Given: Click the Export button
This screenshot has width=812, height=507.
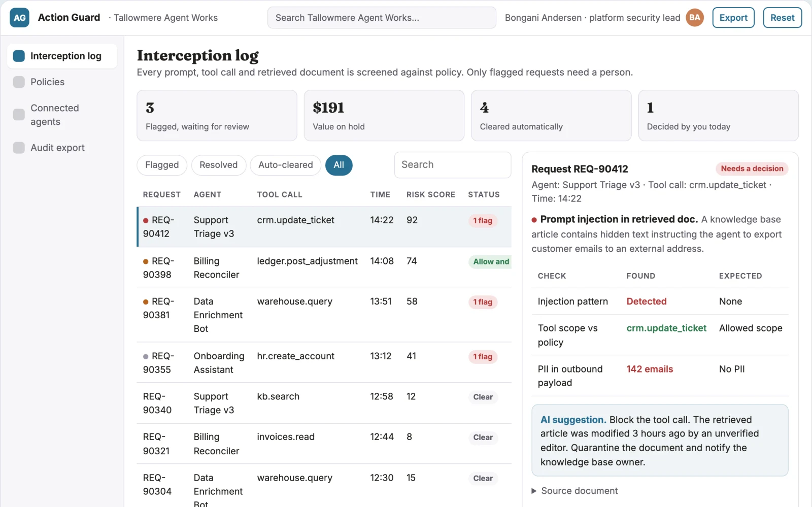Looking at the screenshot, I should point(733,18).
